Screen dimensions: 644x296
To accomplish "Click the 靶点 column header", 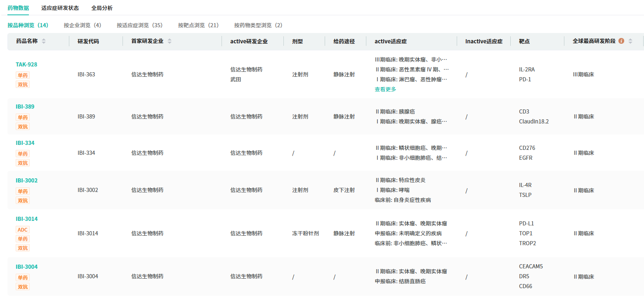I will [x=524, y=41].
